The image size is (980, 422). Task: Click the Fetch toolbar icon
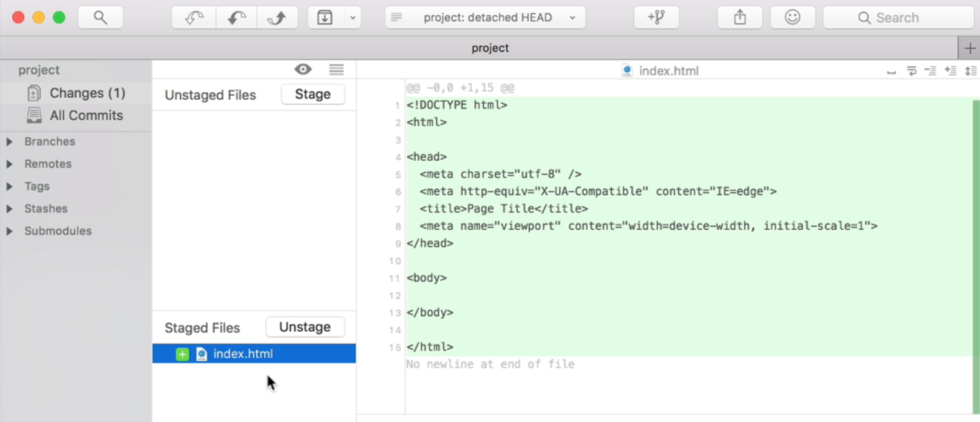click(x=194, y=18)
